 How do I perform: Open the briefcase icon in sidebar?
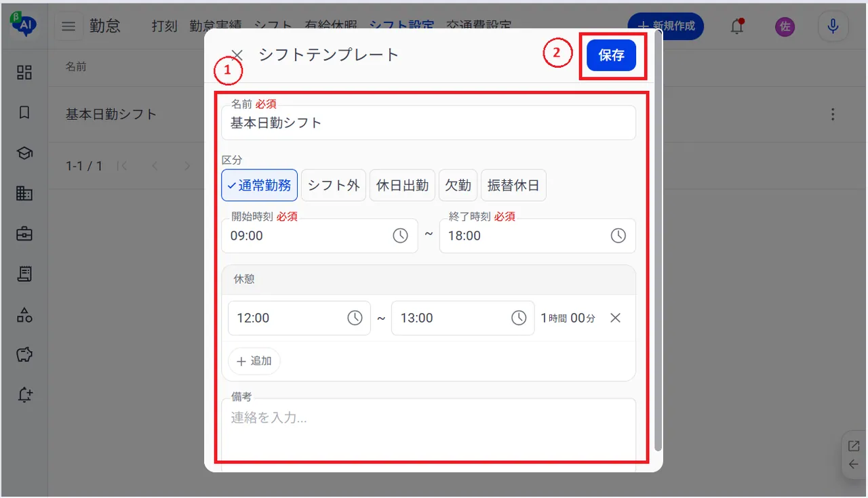point(24,234)
